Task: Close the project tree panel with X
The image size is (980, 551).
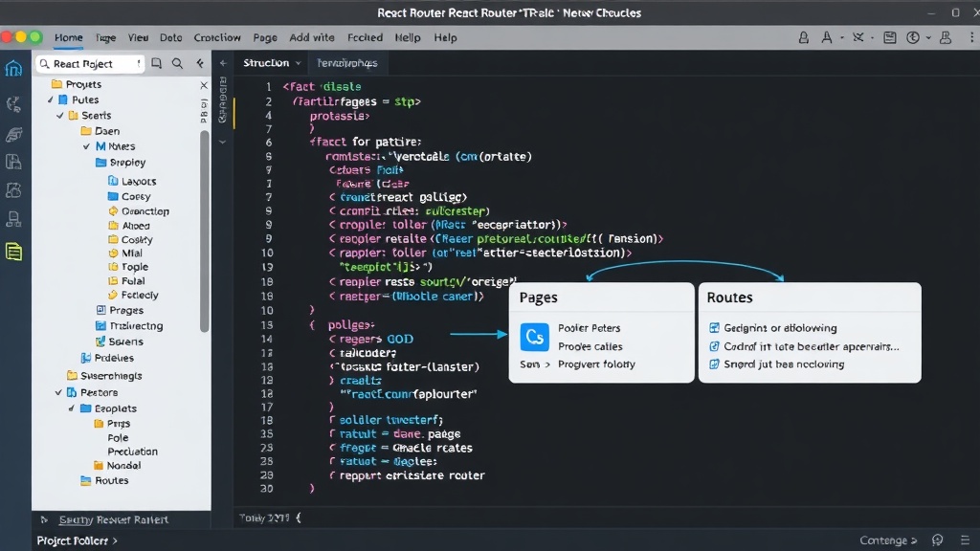Action: click(204, 85)
